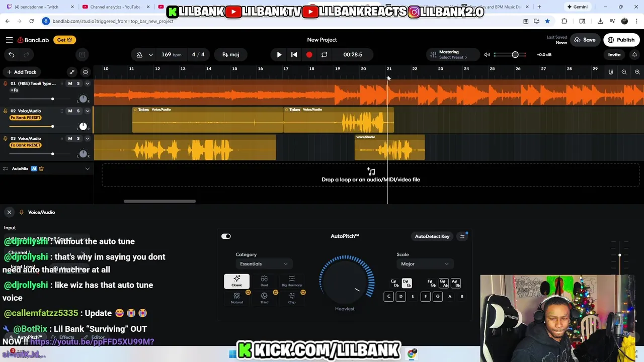Adjust the master volume slider knob
Viewport: 644px width, 362px height.
(x=515, y=54)
